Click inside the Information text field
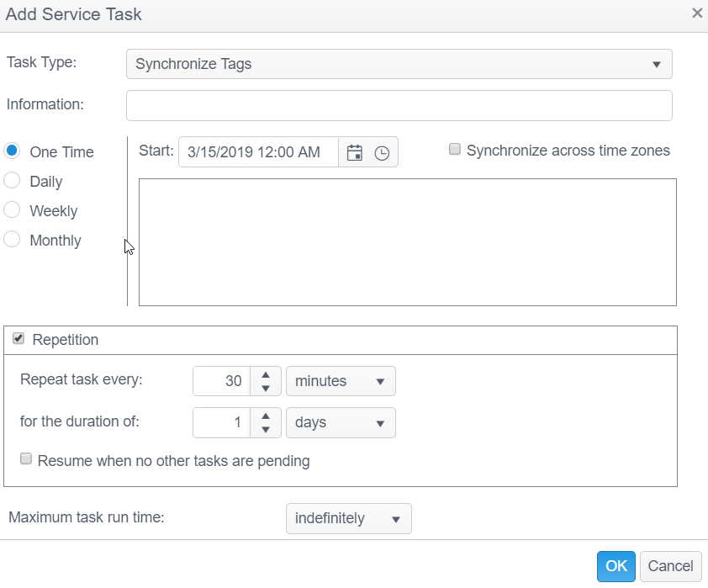The width and height of the screenshot is (708, 588). tap(399, 106)
